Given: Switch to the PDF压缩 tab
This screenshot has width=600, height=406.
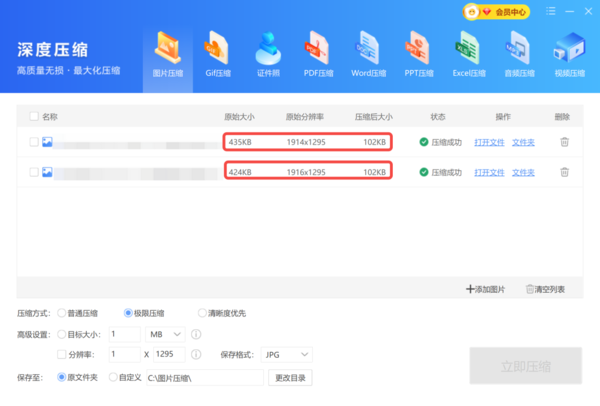Looking at the screenshot, I should pos(318,55).
